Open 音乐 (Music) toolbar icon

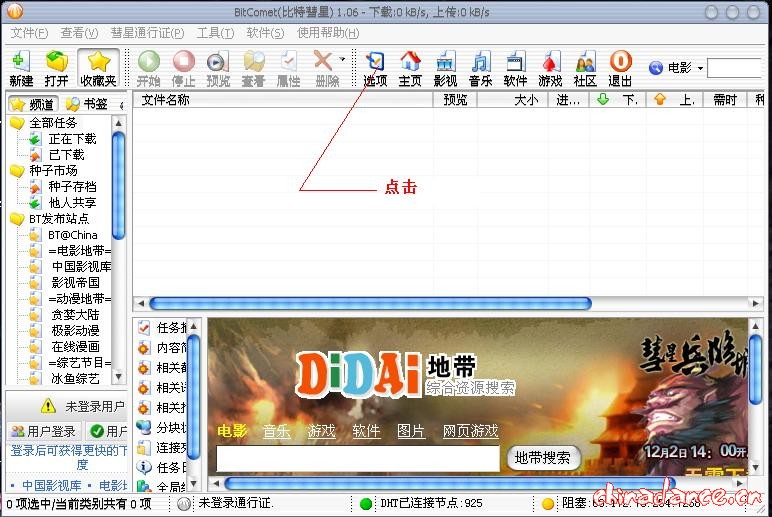click(481, 68)
